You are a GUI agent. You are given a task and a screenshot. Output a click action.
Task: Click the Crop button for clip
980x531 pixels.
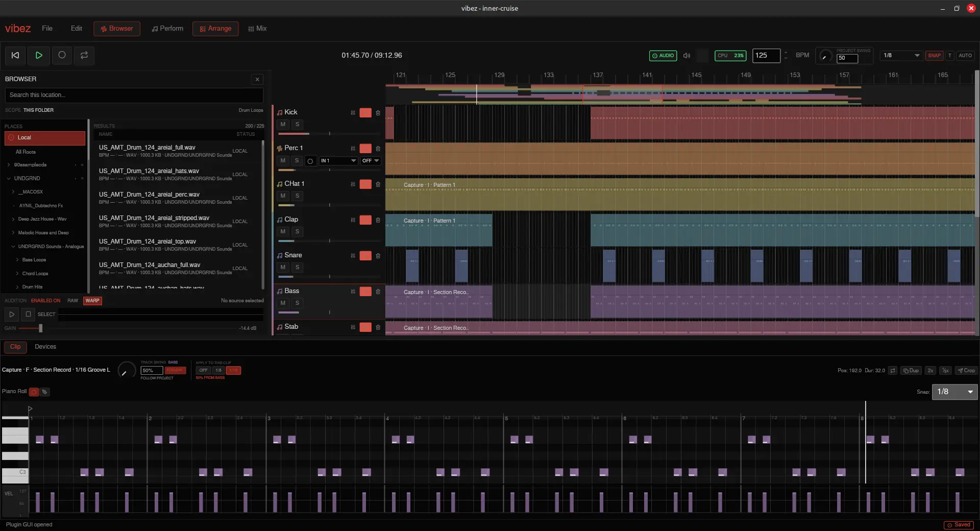point(966,371)
